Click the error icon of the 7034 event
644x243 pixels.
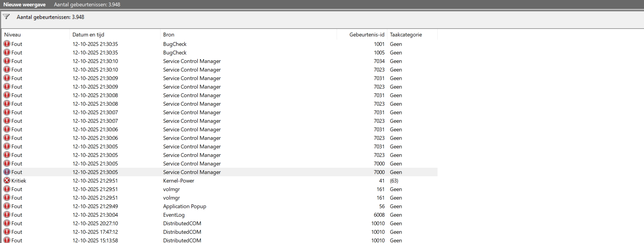pos(7,61)
